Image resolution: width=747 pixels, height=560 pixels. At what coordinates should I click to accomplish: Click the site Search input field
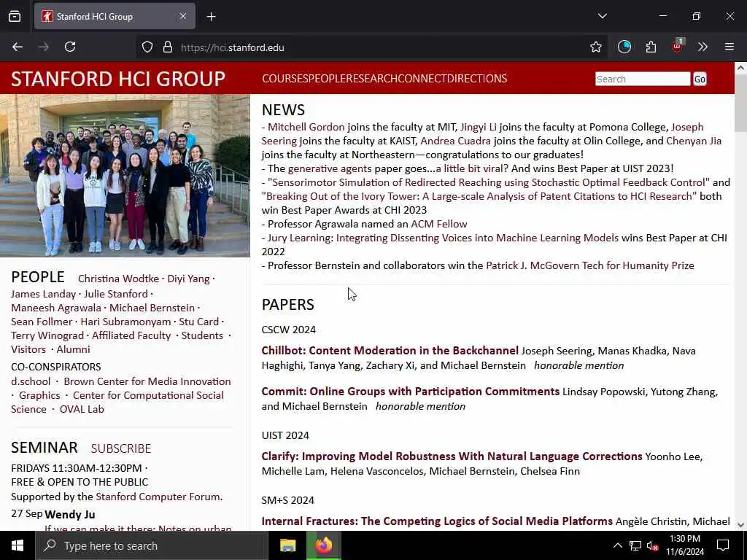pyautogui.click(x=643, y=79)
